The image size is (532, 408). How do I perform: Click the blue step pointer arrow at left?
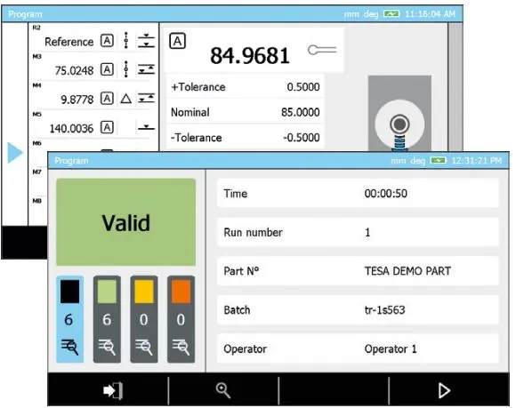[15, 153]
